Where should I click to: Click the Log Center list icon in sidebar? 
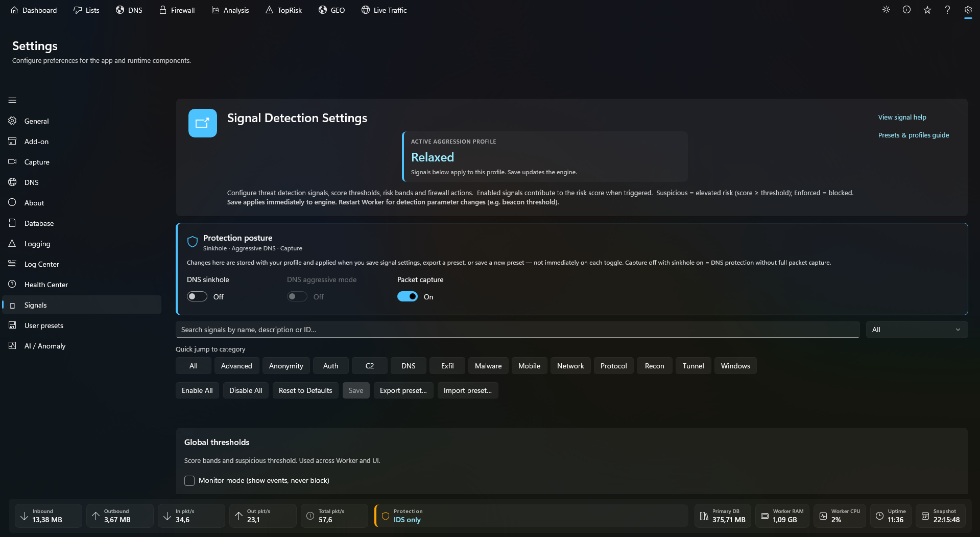[12, 264]
